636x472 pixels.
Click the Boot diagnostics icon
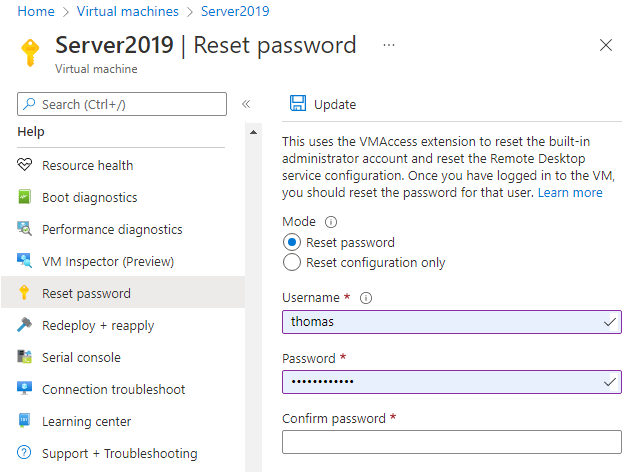click(x=25, y=197)
